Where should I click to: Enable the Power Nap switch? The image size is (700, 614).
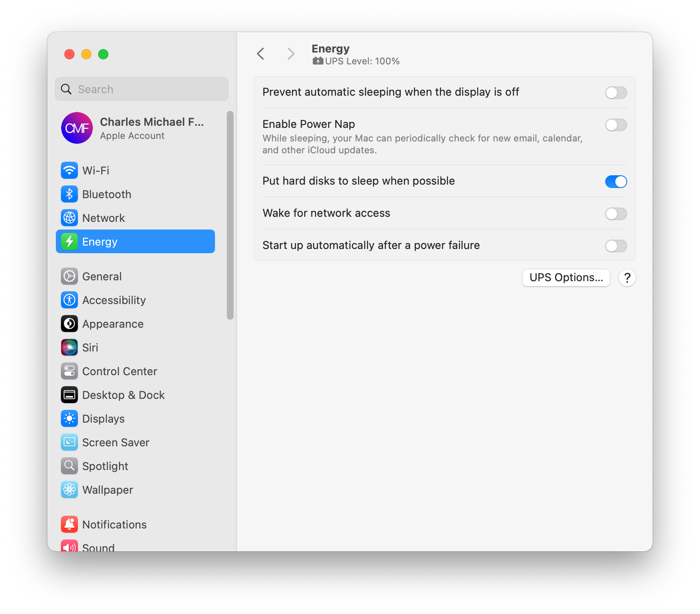tap(616, 125)
